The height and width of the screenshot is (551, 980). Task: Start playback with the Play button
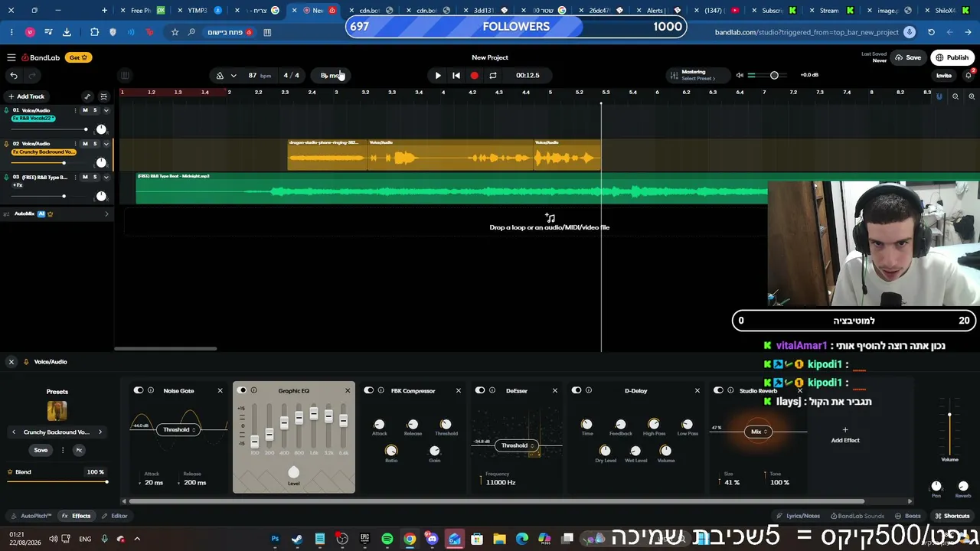[437, 75]
